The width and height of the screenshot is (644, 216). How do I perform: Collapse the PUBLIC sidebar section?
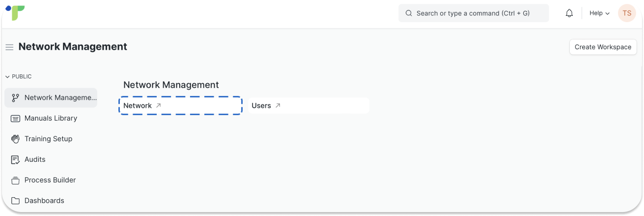(19, 77)
